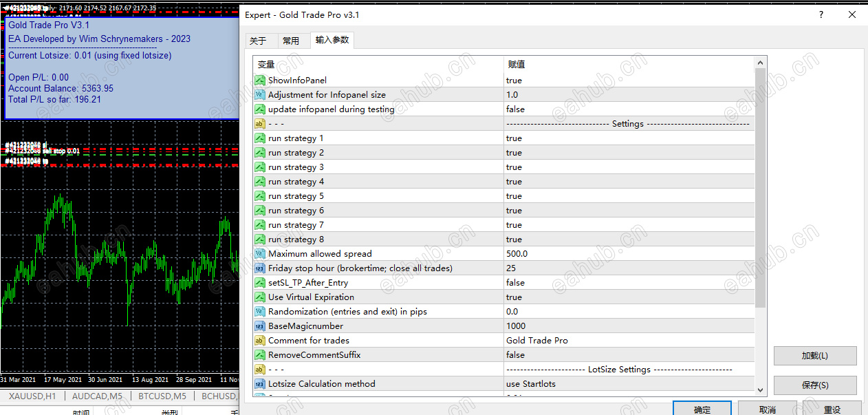Click the Settings separator row icon
This screenshot has height=415, width=868.
point(260,124)
